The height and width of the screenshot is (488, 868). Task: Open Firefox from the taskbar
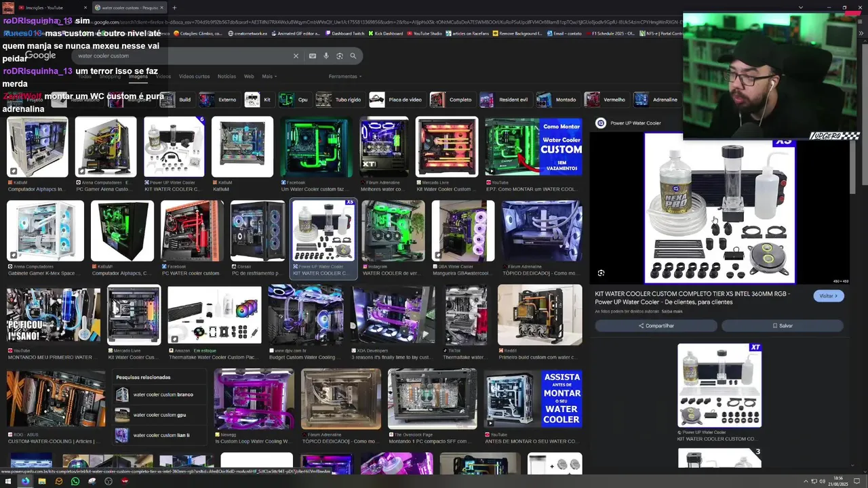tap(25, 481)
